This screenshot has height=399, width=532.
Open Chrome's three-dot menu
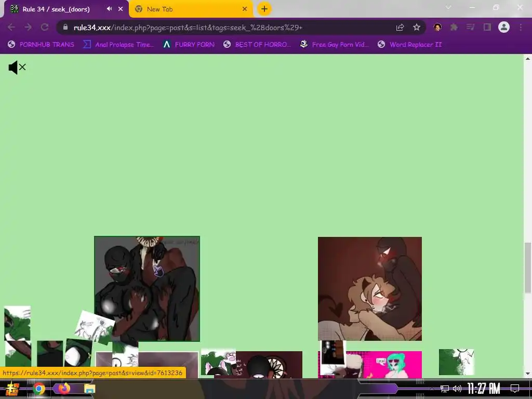coord(521,27)
